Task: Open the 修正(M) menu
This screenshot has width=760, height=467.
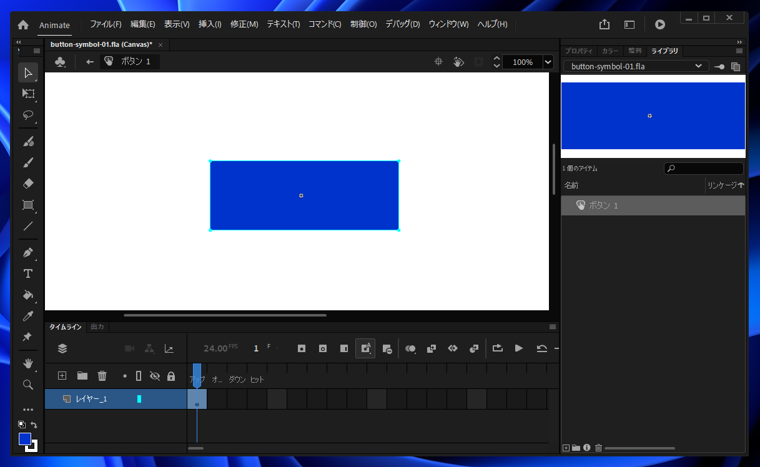Action: tap(244, 24)
